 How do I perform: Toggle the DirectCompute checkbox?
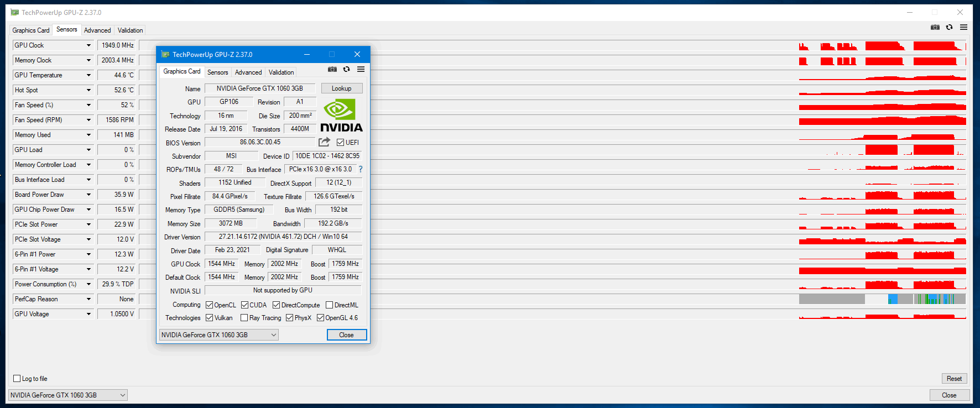pyautogui.click(x=277, y=305)
